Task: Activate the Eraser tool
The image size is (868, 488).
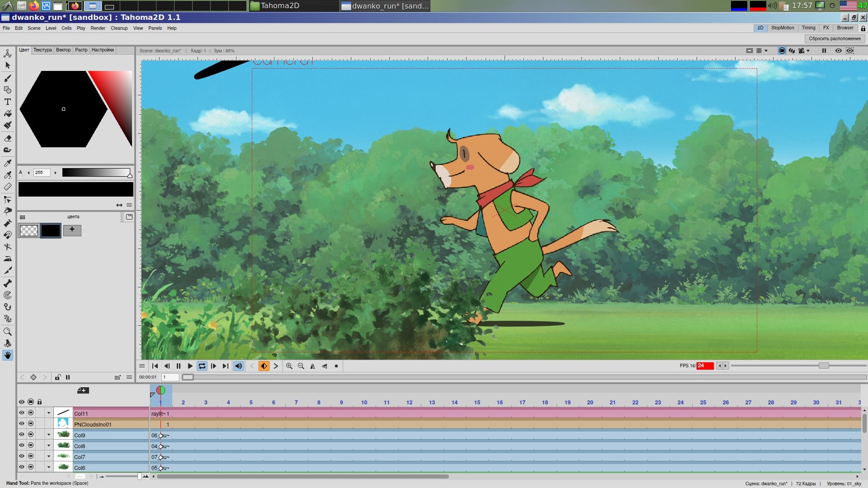Action: click(x=7, y=138)
